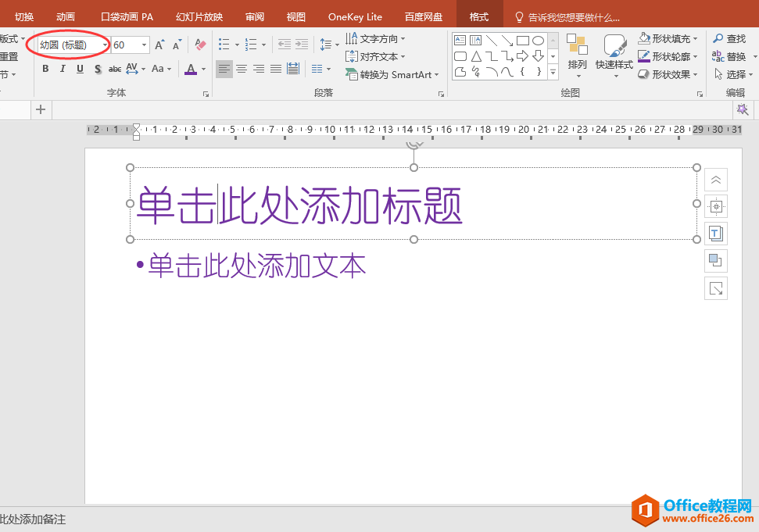Expand the font size dropdown showing 60

144,45
